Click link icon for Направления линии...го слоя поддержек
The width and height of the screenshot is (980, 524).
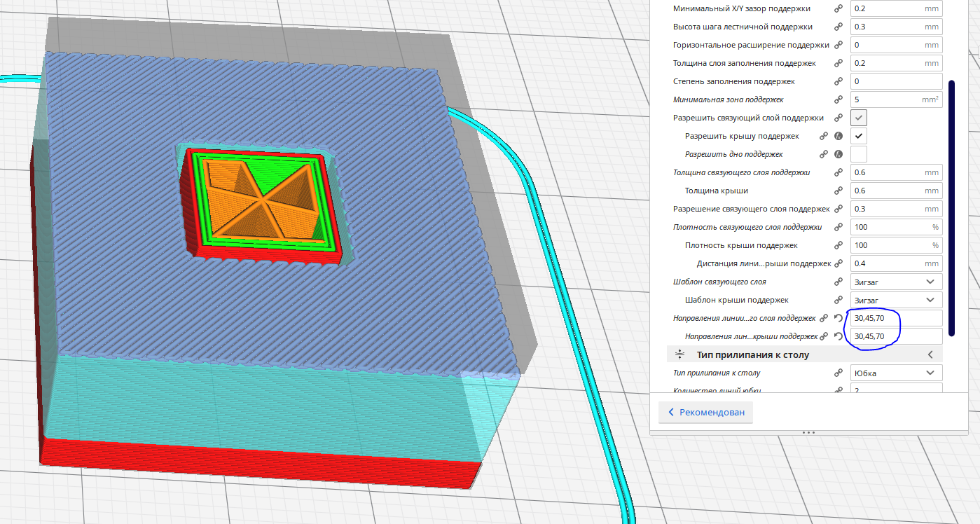pyautogui.click(x=824, y=318)
